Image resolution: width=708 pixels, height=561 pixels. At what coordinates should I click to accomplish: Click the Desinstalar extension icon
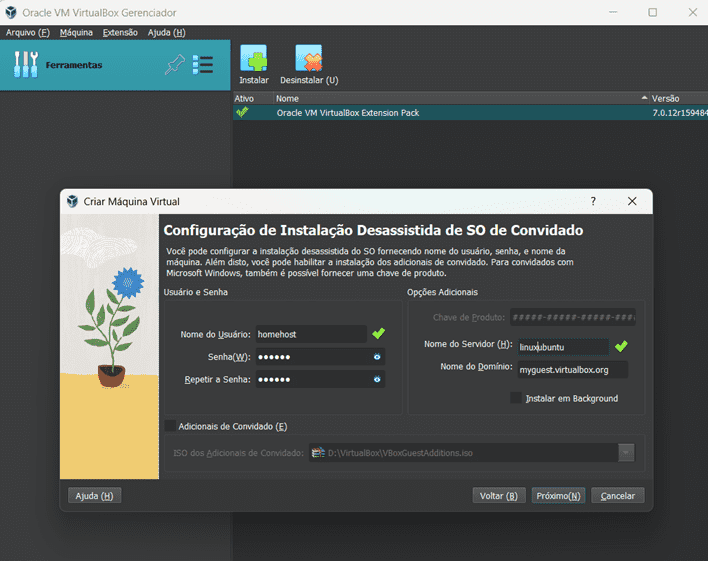click(x=308, y=60)
